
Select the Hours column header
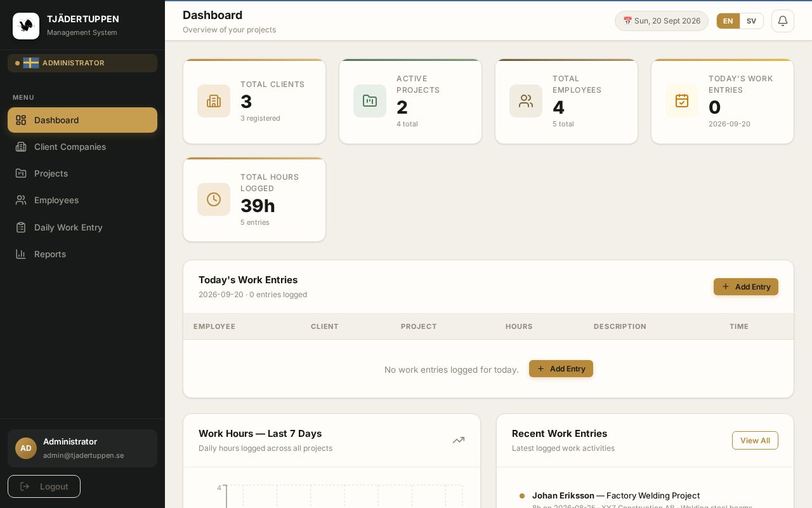coord(519,326)
